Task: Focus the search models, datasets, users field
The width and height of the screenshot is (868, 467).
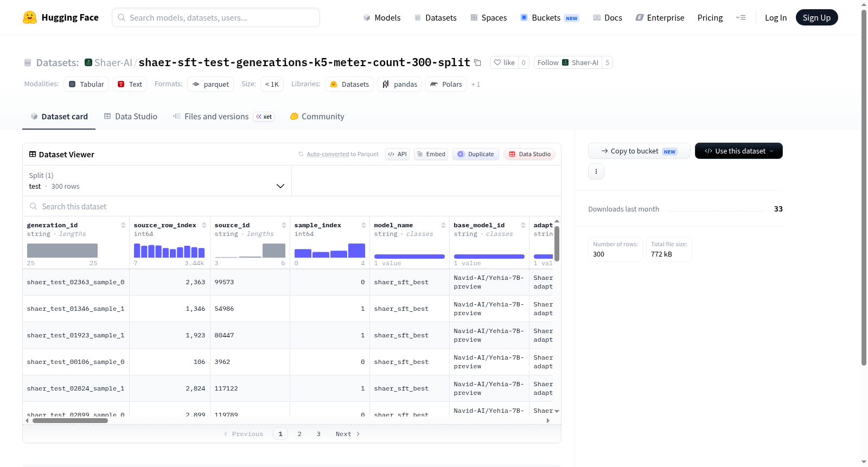Action: [216, 17]
